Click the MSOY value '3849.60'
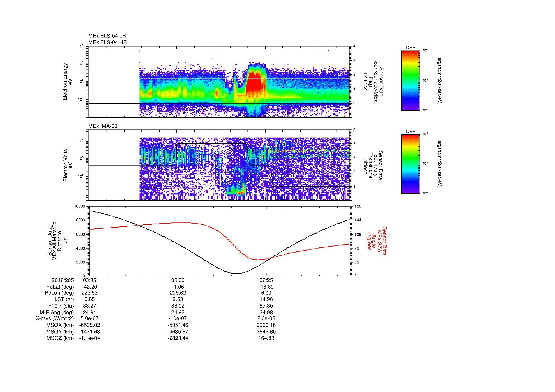This screenshot has height=392, width=555. pyautogui.click(x=266, y=332)
